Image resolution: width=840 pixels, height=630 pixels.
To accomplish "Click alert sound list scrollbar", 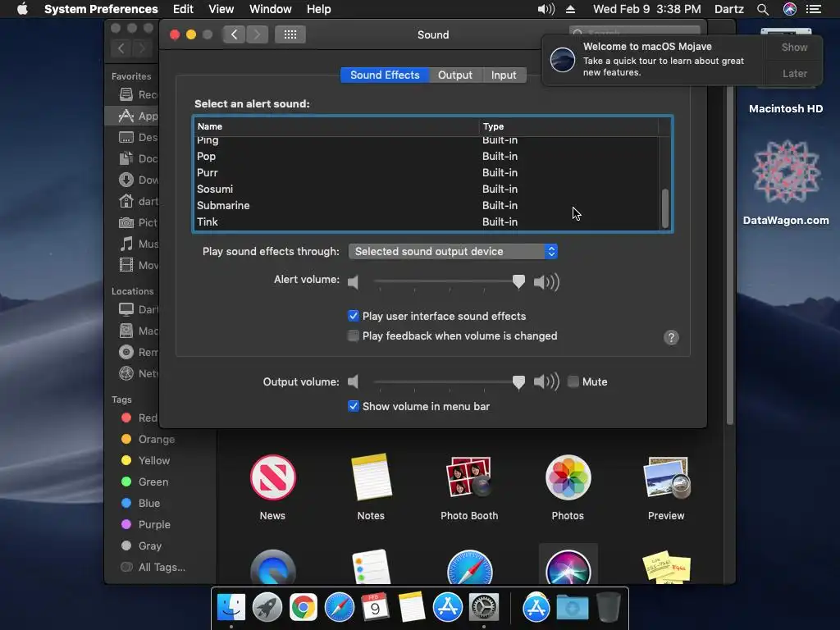I will click(664, 208).
